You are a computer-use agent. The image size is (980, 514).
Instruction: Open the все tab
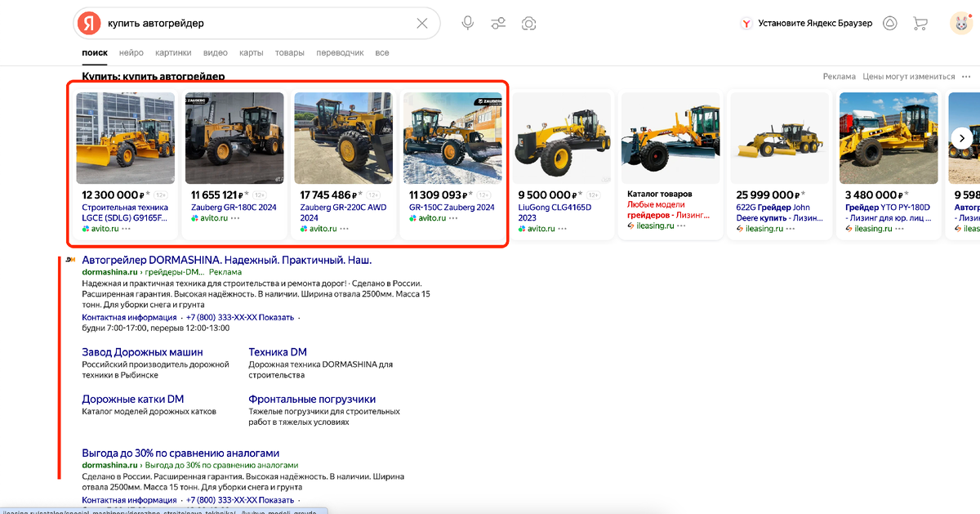click(x=382, y=52)
